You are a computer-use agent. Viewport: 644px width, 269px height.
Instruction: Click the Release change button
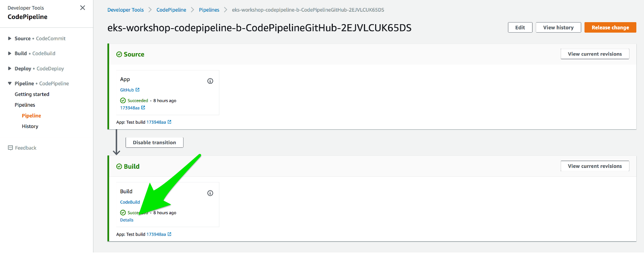pos(610,27)
